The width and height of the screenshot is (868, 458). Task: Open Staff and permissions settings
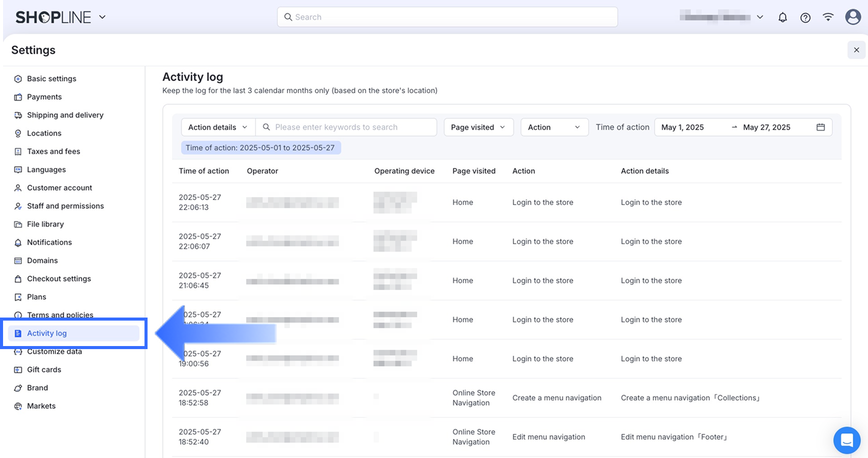[x=65, y=206]
